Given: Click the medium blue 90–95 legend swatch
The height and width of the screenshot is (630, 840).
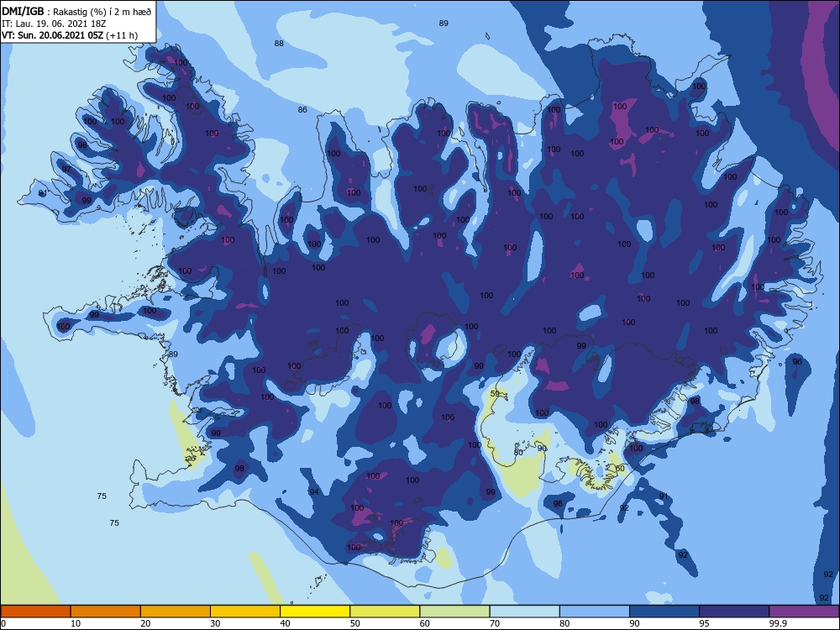Looking at the screenshot, I should 664,612.
